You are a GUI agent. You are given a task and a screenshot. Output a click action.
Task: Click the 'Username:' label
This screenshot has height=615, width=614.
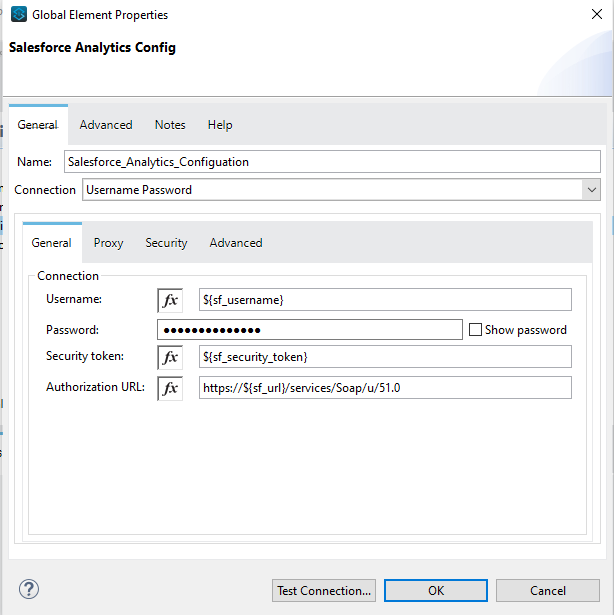(x=74, y=299)
